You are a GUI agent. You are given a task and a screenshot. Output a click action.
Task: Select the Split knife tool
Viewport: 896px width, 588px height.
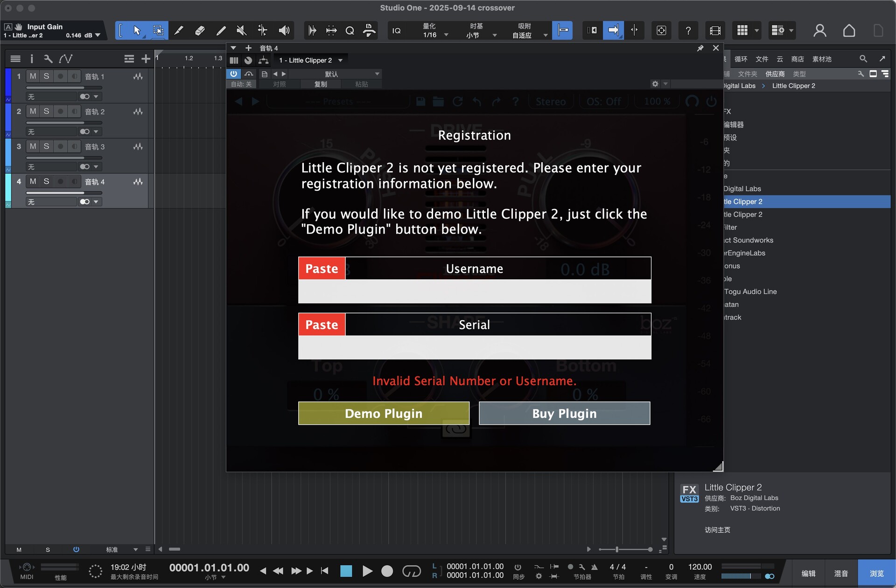[x=179, y=31]
